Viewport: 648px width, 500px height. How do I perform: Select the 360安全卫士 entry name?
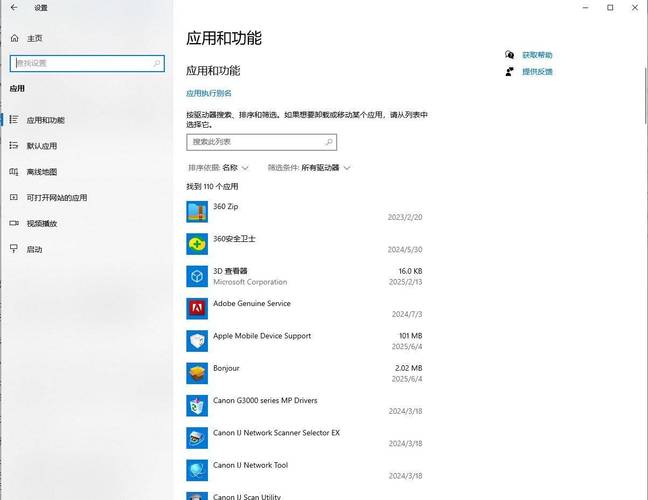234,238
